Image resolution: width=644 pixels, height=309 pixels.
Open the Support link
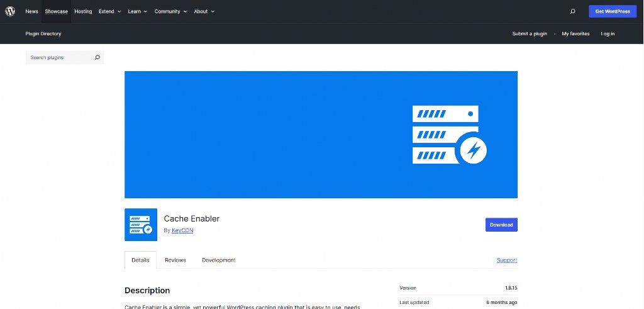pyautogui.click(x=507, y=260)
